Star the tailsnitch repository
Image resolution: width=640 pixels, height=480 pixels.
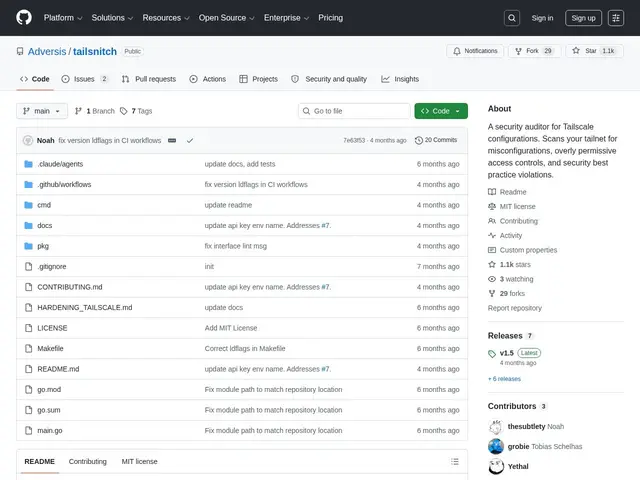(x=594, y=51)
